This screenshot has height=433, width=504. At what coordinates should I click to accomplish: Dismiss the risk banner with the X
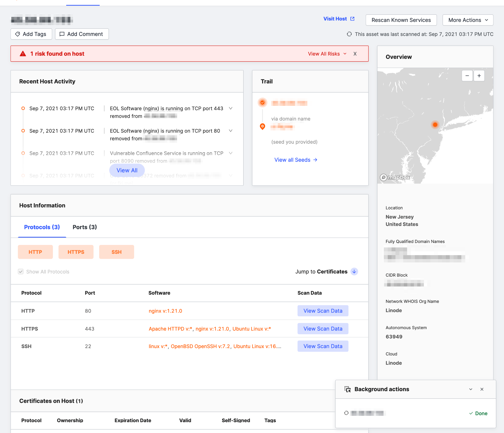point(355,53)
